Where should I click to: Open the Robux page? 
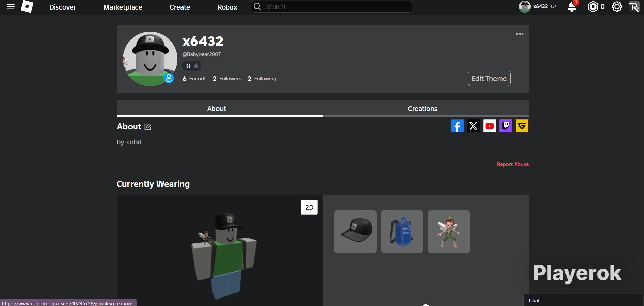point(227,7)
